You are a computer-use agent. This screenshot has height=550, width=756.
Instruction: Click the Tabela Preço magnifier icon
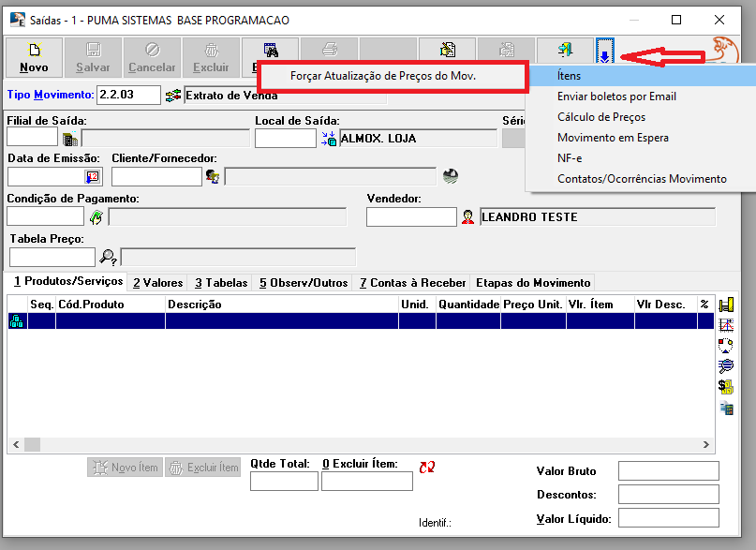coord(108,257)
